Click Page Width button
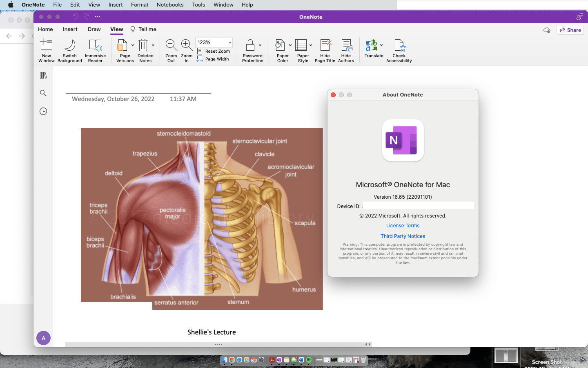 point(213,59)
